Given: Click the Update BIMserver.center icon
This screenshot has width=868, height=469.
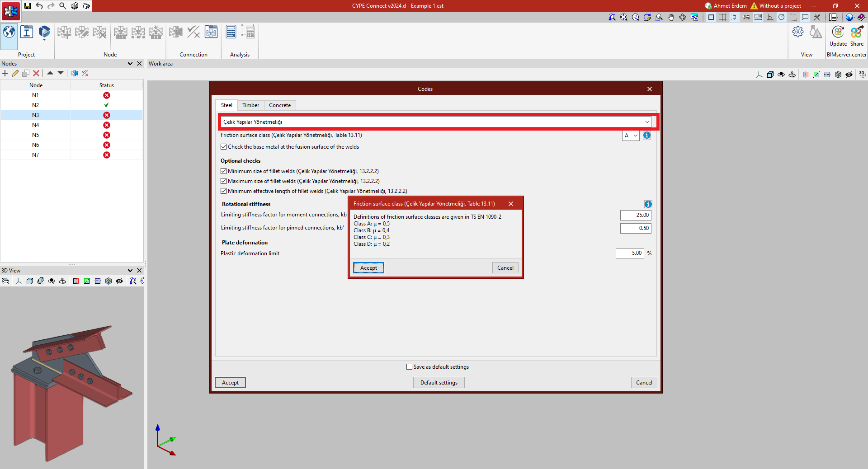Looking at the screenshot, I should (838, 33).
